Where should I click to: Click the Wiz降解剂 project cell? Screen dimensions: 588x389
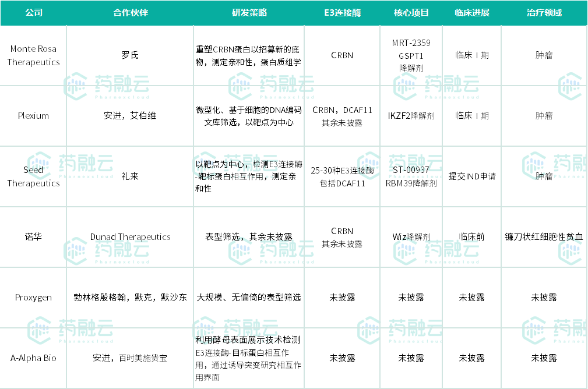coord(411,237)
